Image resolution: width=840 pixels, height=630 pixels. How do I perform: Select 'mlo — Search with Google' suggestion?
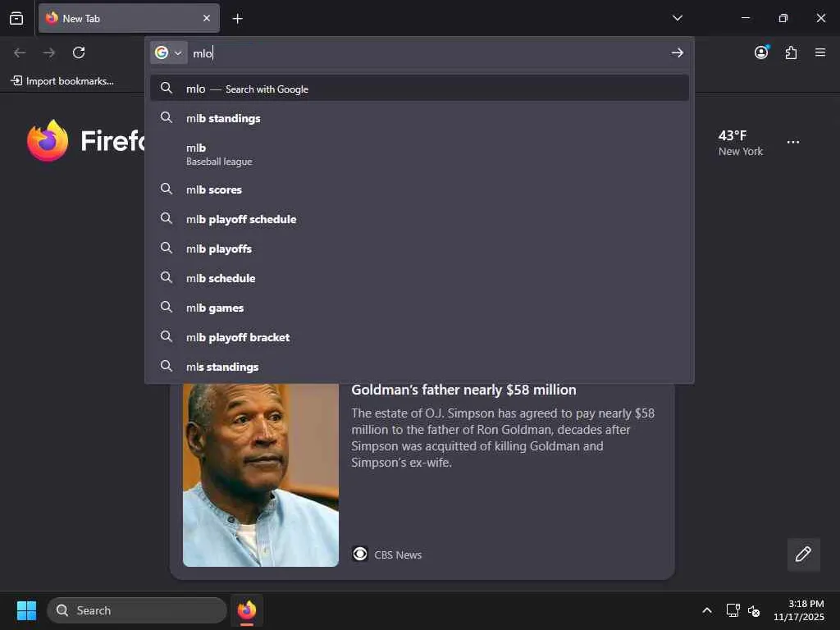pos(419,89)
